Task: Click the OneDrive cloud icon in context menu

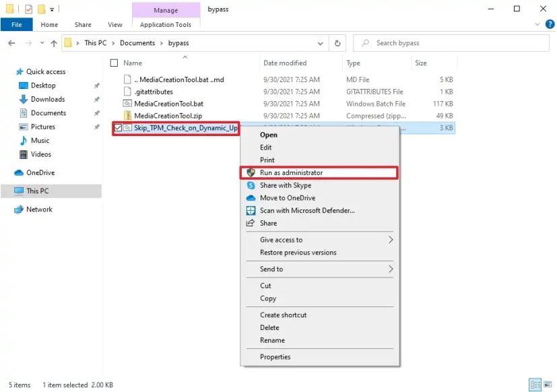Action: [251, 198]
